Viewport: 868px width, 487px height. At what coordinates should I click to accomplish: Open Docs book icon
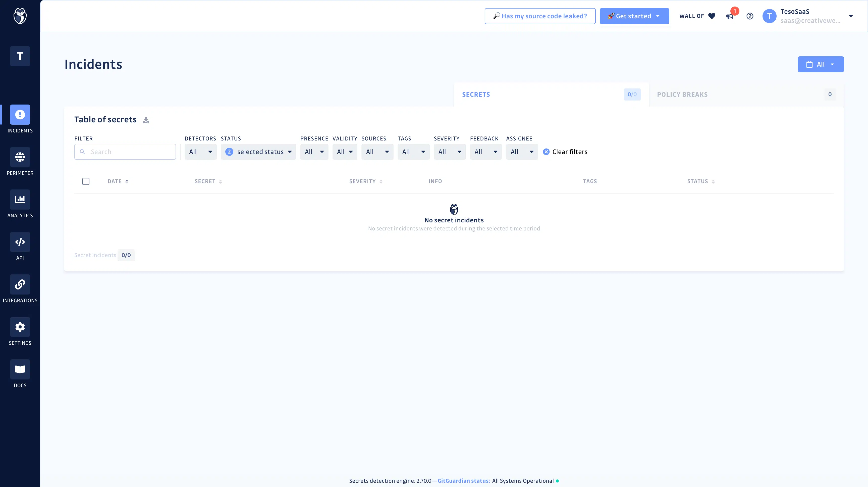(20, 369)
